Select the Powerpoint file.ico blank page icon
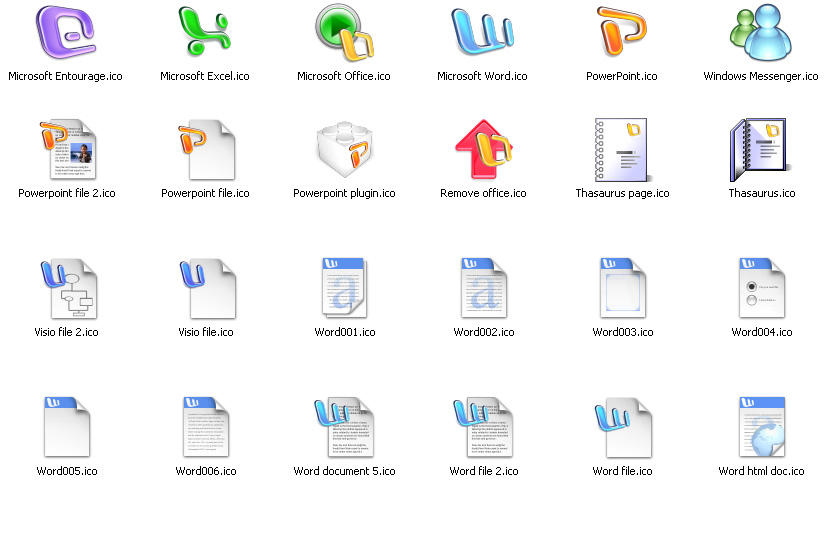The width and height of the screenshot is (835, 541). [x=206, y=150]
